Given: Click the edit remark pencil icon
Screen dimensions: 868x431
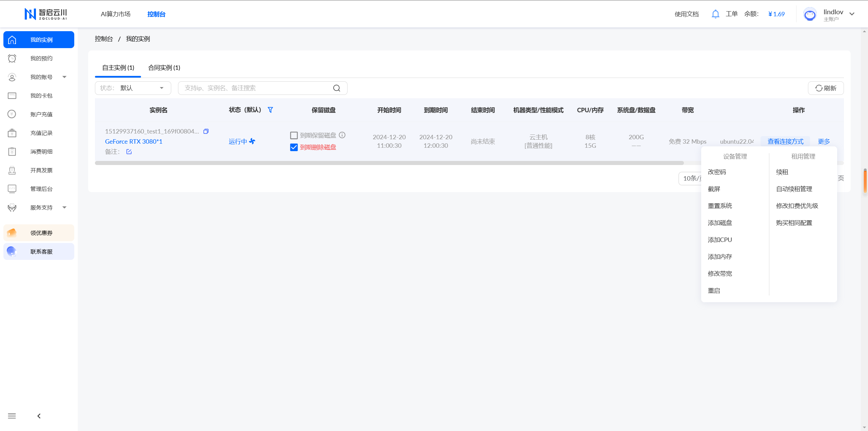Looking at the screenshot, I should click(129, 151).
